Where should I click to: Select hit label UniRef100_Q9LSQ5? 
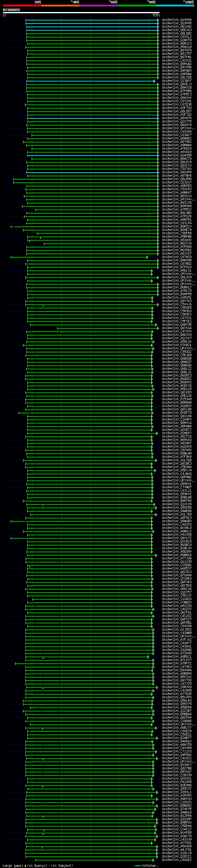177,78
